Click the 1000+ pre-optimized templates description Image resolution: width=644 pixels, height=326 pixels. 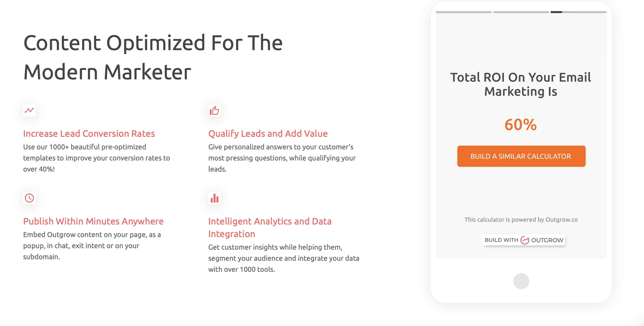coord(97,158)
